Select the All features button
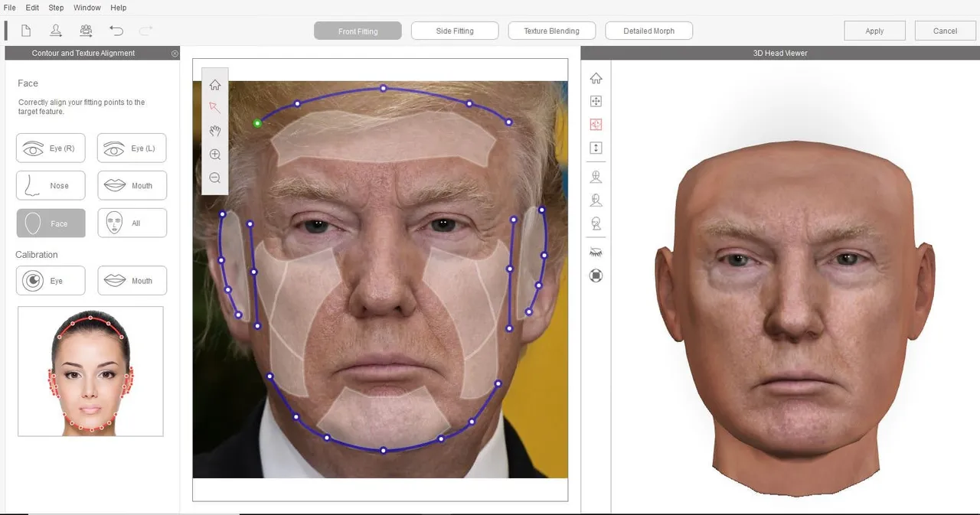Image resolution: width=980 pixels, height=515 pixels. click(132, 223)
